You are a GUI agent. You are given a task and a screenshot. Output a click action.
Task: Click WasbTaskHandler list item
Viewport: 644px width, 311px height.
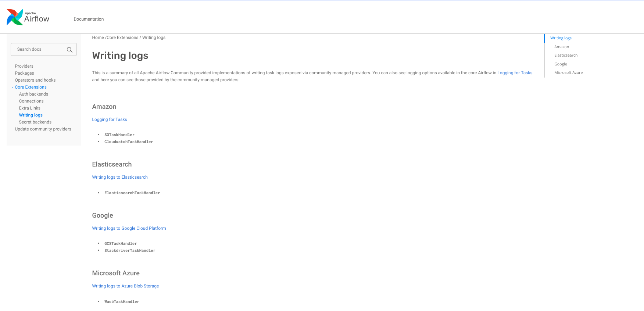[122, 302]
